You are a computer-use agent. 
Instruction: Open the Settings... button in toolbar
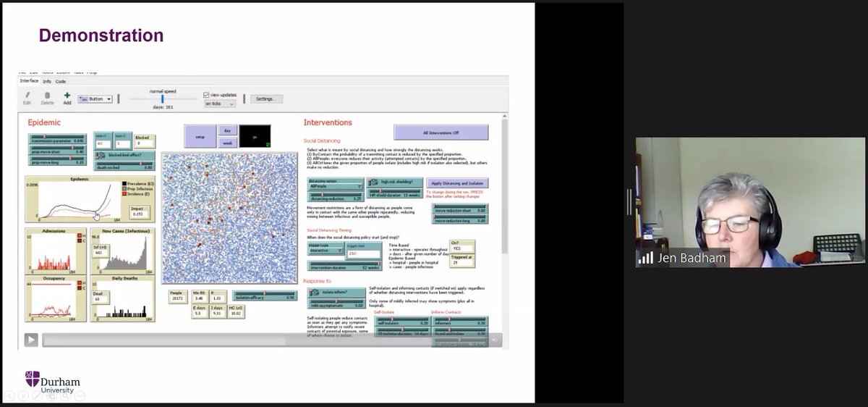coord(266,98)
